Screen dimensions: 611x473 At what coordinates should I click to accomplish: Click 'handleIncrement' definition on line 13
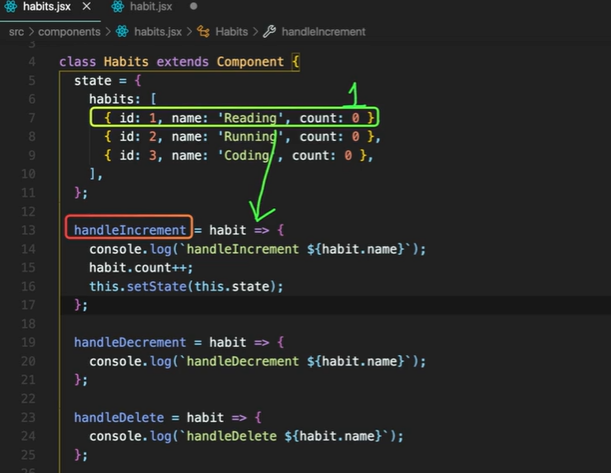click(x=130, y=230)
